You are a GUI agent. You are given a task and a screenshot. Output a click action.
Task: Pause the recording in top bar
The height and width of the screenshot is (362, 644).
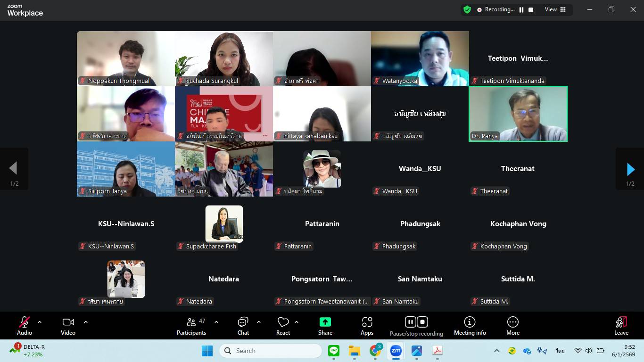(x=521, y=10)
